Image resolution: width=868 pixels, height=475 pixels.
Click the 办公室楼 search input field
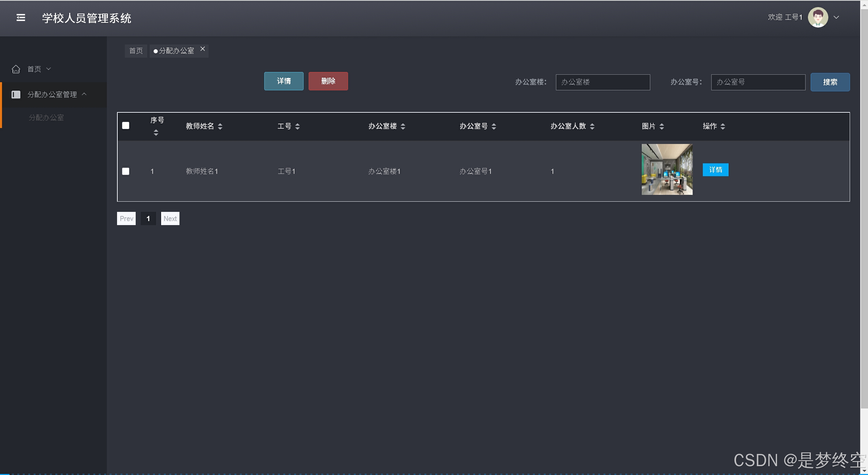coord(602,82)
